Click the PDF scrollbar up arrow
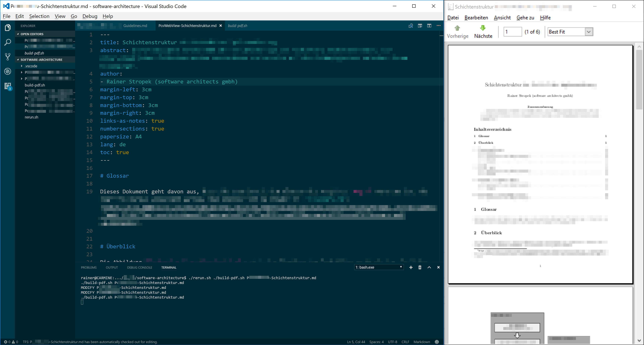Screen dimensions: 644x345 [x=639, y=46]
